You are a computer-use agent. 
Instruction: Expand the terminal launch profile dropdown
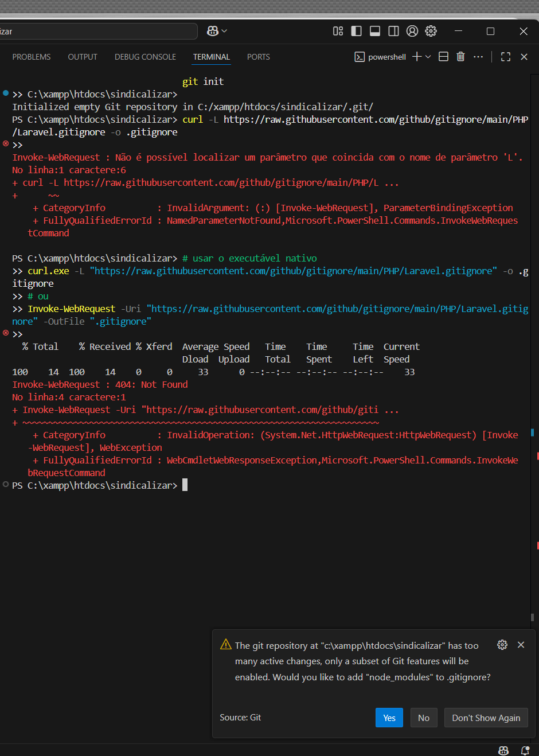(428, 57)
